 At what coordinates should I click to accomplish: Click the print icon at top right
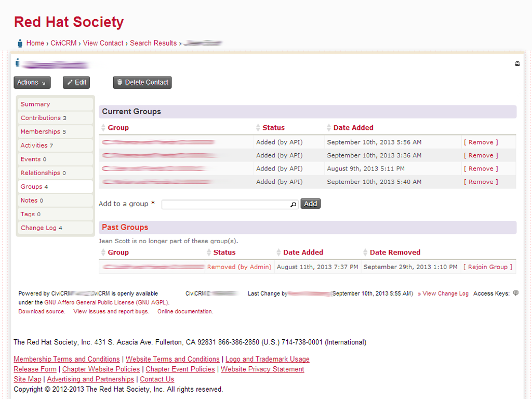pyautogui.click(x=517, y=63)
